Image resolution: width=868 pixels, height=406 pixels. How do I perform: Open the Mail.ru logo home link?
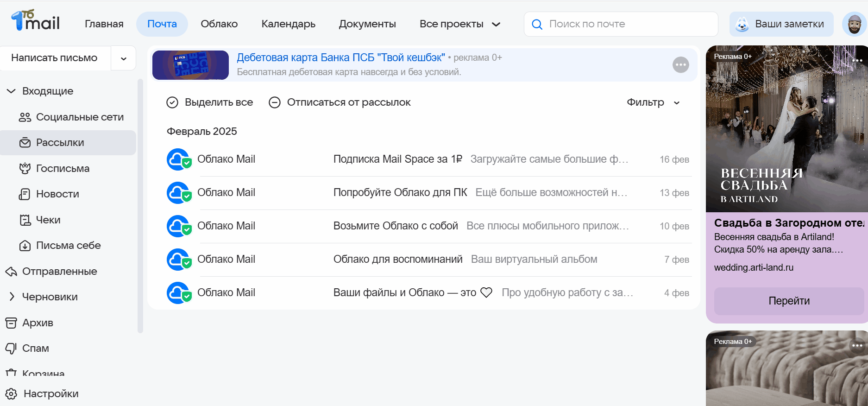click(36, 21)
